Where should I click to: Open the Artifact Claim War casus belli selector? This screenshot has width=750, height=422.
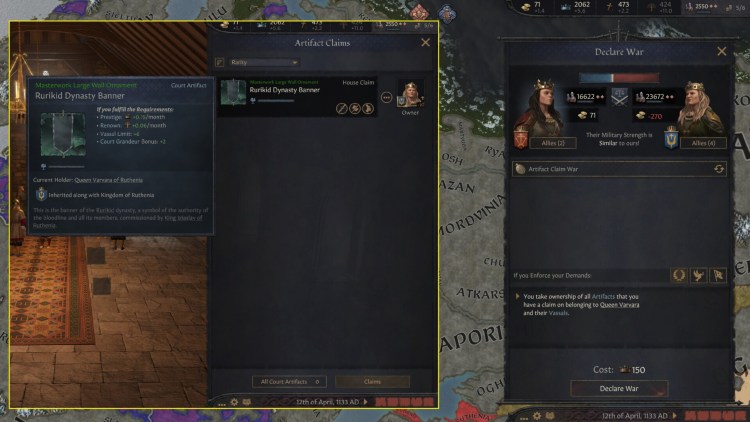(619, 169)
